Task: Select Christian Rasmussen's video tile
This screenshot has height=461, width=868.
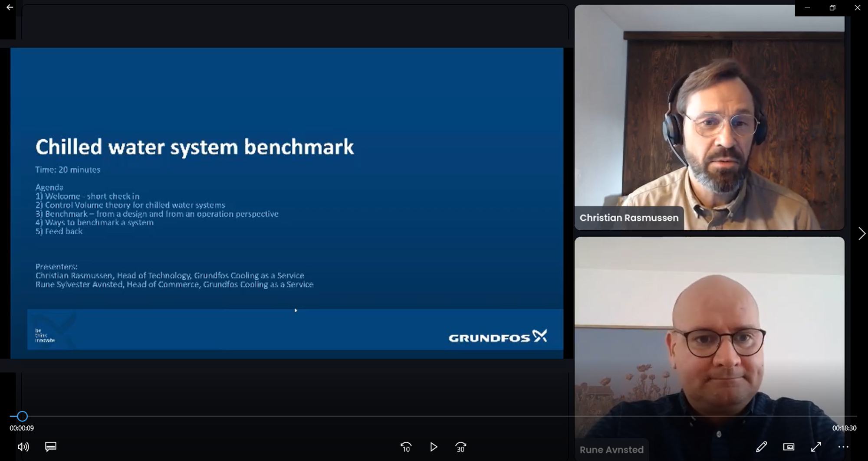Action: click(710, 118)
